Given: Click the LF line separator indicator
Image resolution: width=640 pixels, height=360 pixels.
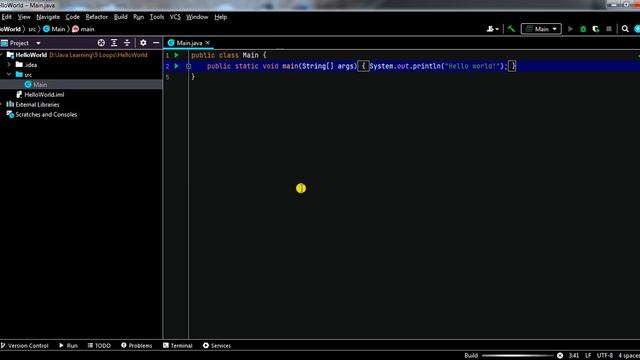Looking at the screenshot, I should coord(588,356).
